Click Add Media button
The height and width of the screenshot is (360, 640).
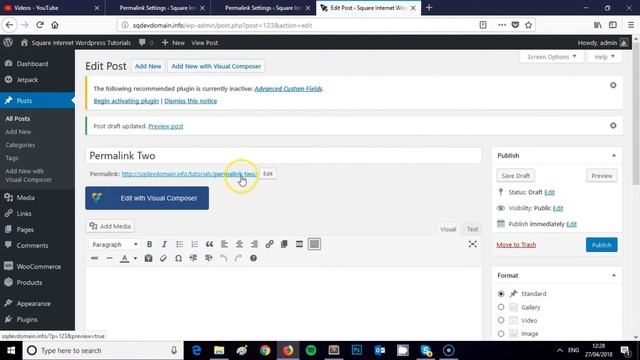click(110, 226)
